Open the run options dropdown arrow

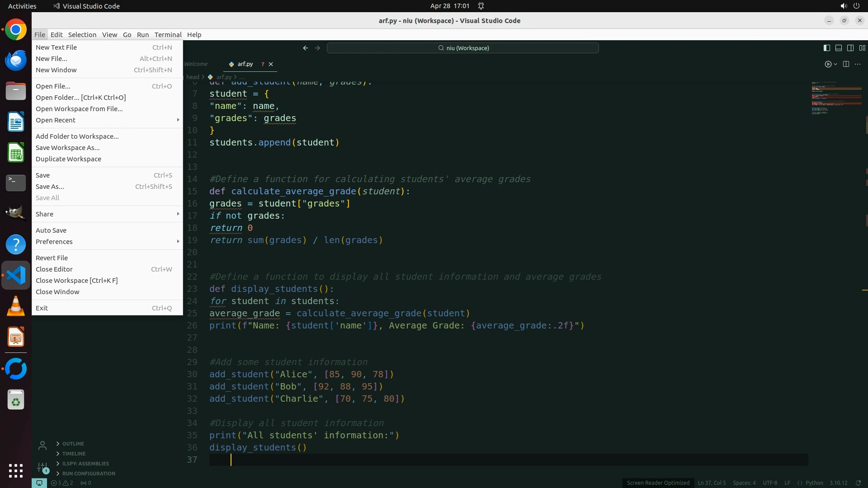coord(835,64)
